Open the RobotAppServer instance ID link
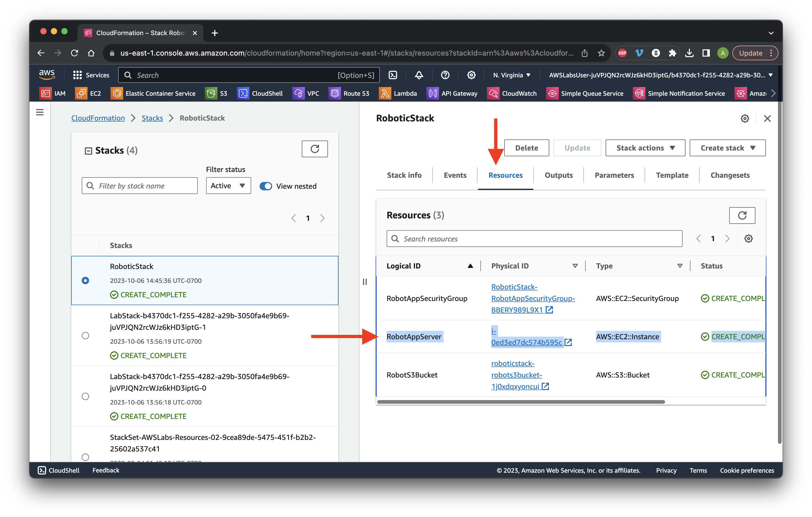812x517 pixels. point(531,336)
